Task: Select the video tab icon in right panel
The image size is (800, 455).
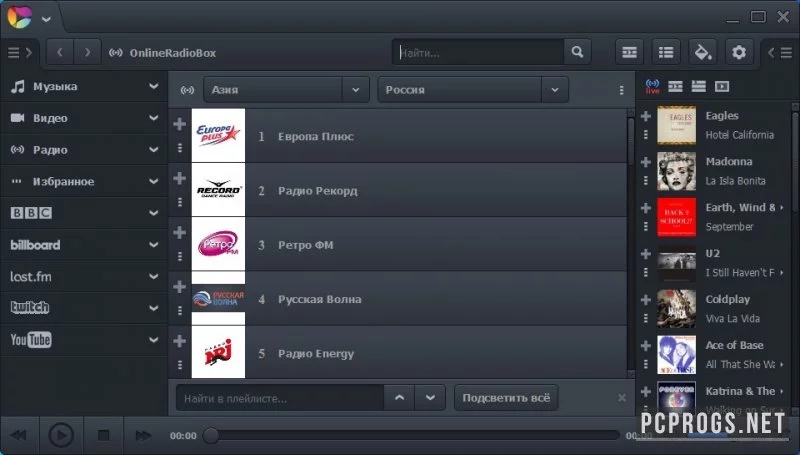Action: click(x=722, y=86)
